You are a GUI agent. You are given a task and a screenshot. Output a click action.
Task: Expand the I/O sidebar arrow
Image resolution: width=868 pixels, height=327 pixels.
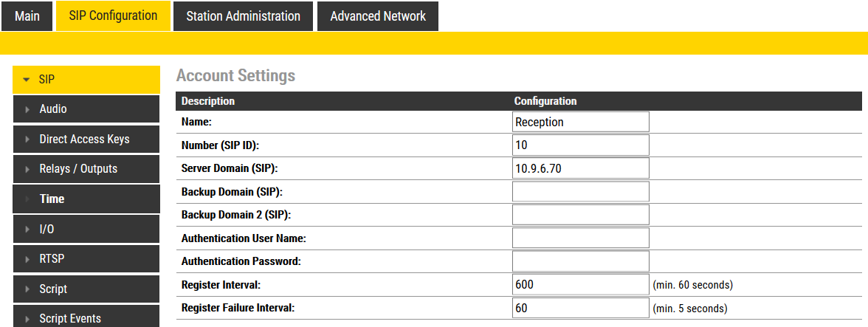click(x=27, y=230)
